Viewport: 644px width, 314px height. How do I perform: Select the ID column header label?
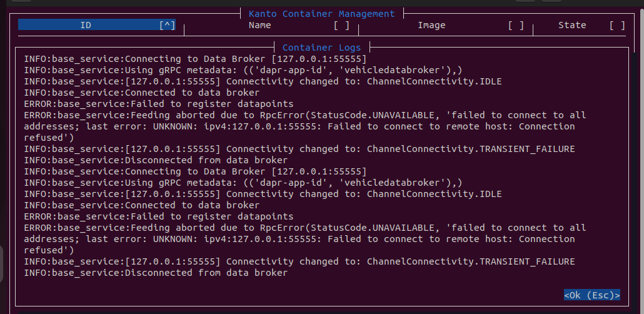click(86, 26)
